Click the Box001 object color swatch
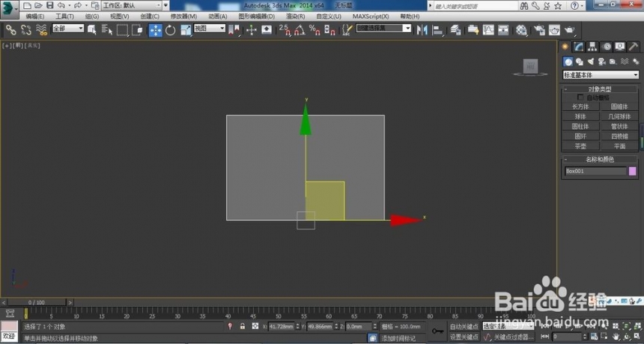 [633, 171]
